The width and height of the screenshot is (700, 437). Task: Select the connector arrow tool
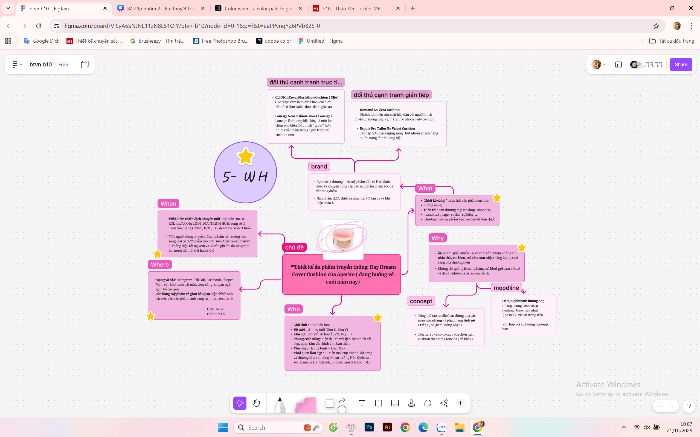[x=342, y=401]
